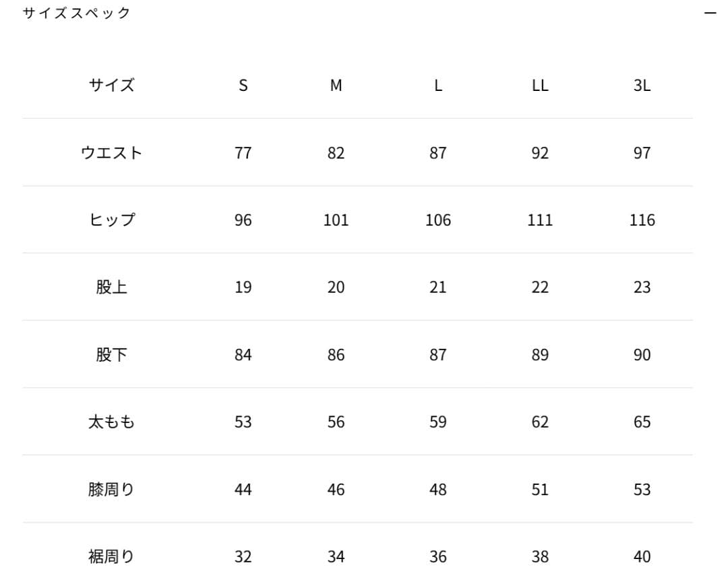728x588 pixels.
Task: Click the 裾周り row label
Action: [x=112, y=557]
